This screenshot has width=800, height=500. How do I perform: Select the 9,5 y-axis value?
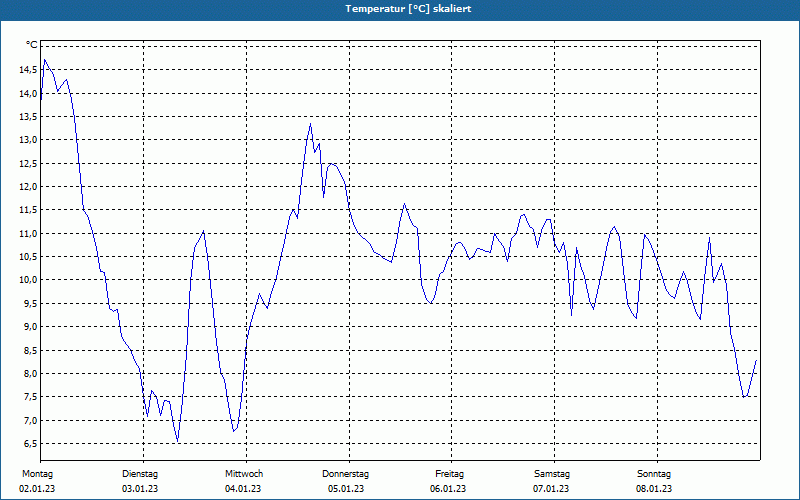pos(30,303)
